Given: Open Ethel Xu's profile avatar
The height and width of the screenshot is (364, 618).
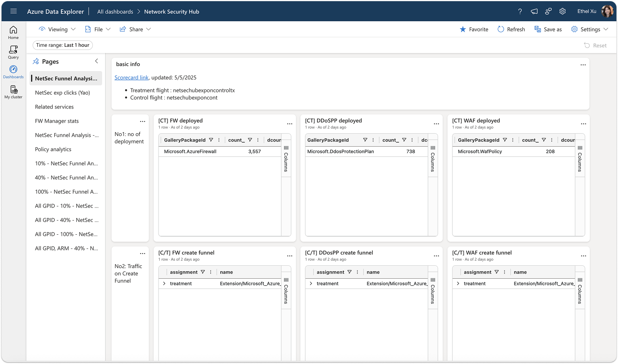Looking at the screenshot, I should point(607,11).
